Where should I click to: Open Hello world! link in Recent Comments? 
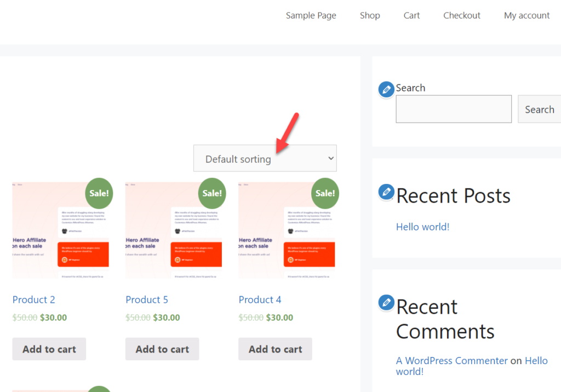point(472,366)
